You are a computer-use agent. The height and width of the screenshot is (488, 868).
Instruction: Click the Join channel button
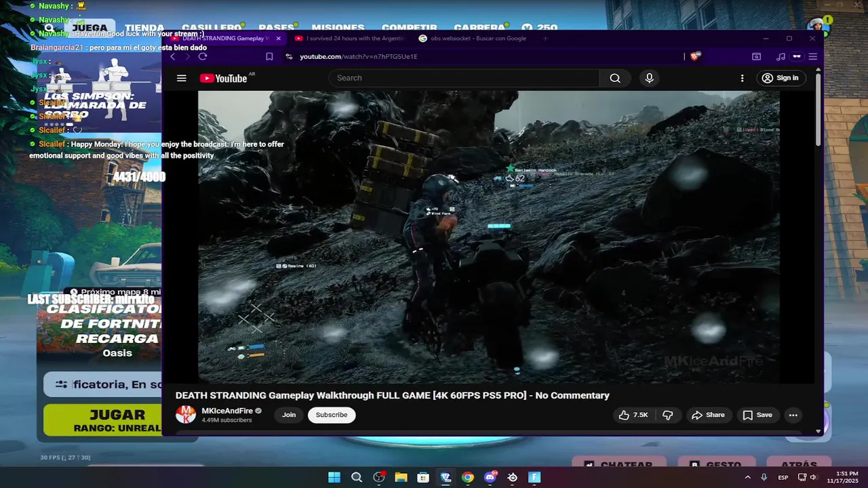289,415
